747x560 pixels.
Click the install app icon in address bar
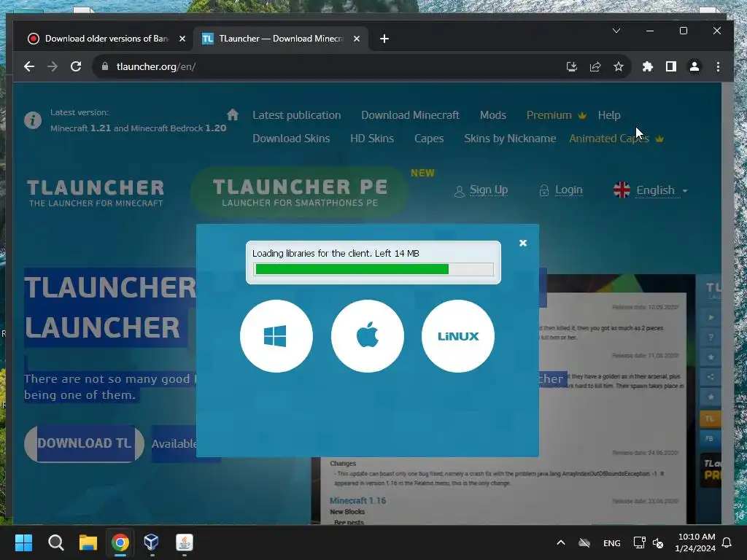(572, 66)
